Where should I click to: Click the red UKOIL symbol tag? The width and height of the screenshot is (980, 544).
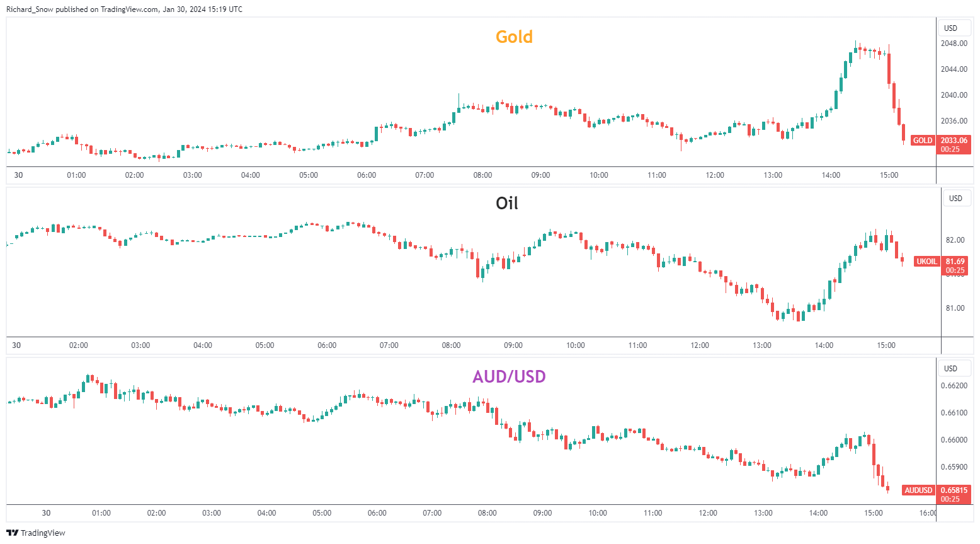click(x=926, y=262)
